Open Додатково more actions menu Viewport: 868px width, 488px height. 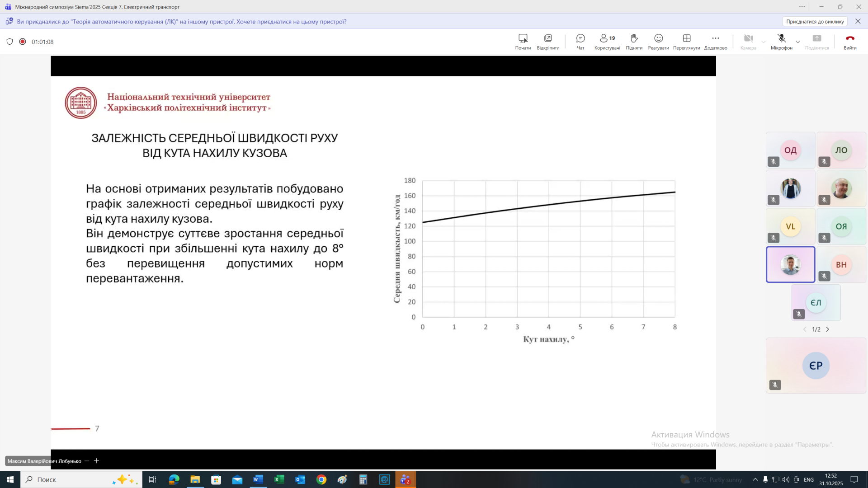tap(715, 41)
